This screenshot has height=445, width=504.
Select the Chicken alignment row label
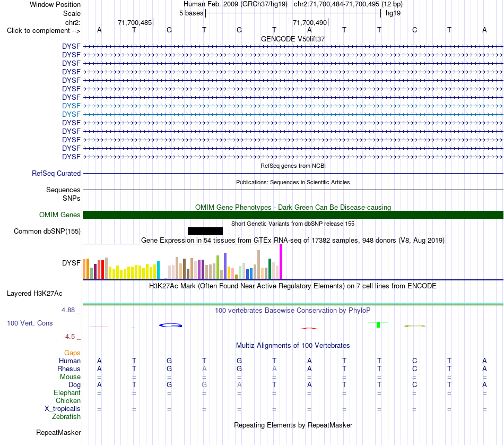[x=68, y=400]
